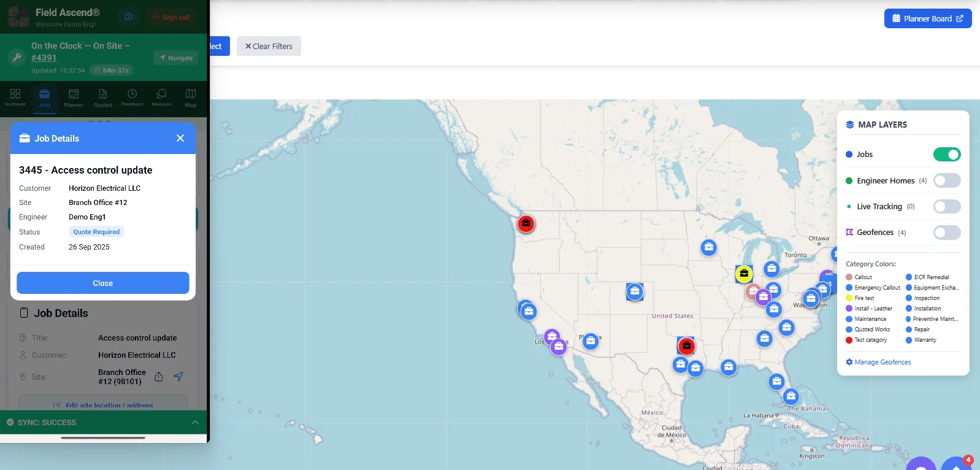Click the red job marker in Texas
This screenshot has height=470, width=980.
point(686,346)
